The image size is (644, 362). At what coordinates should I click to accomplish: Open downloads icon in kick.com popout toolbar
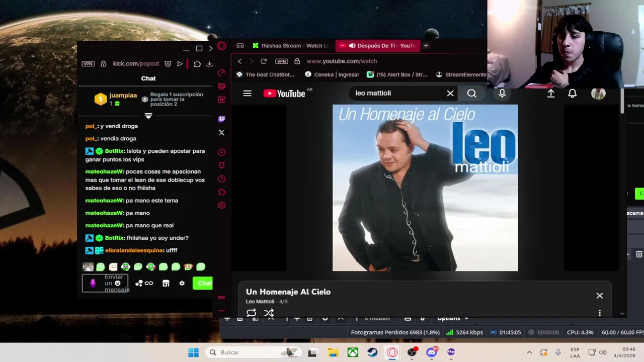(209, 64)
